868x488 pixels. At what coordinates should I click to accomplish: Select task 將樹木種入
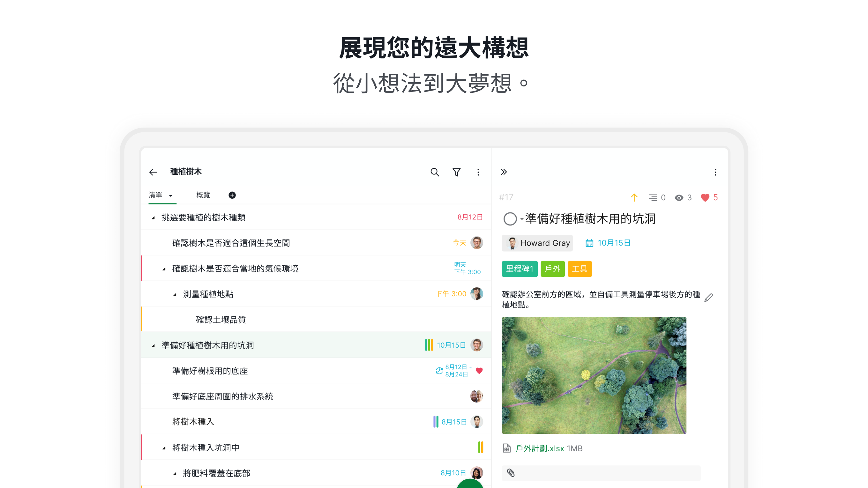(316, 422)
